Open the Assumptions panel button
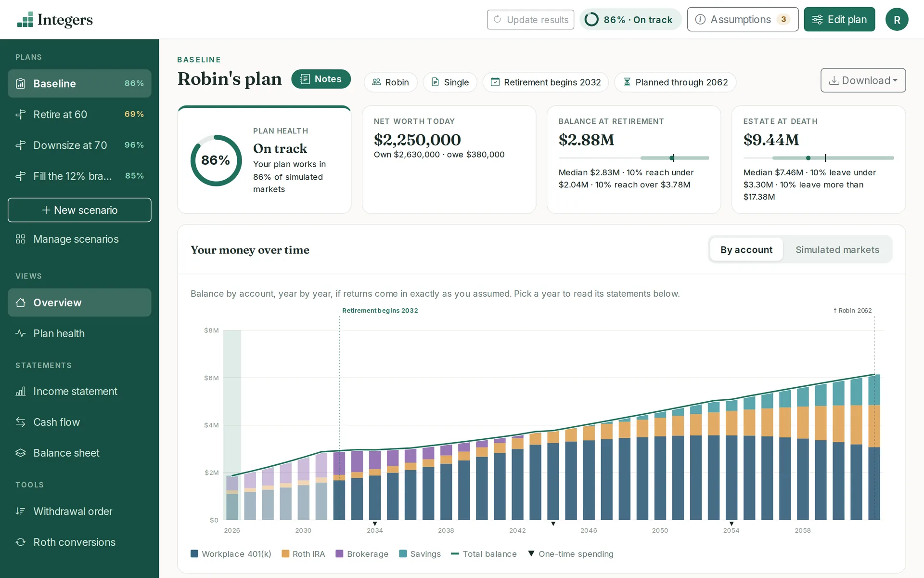Screen dimensions: 924x578 pos(743,19)
